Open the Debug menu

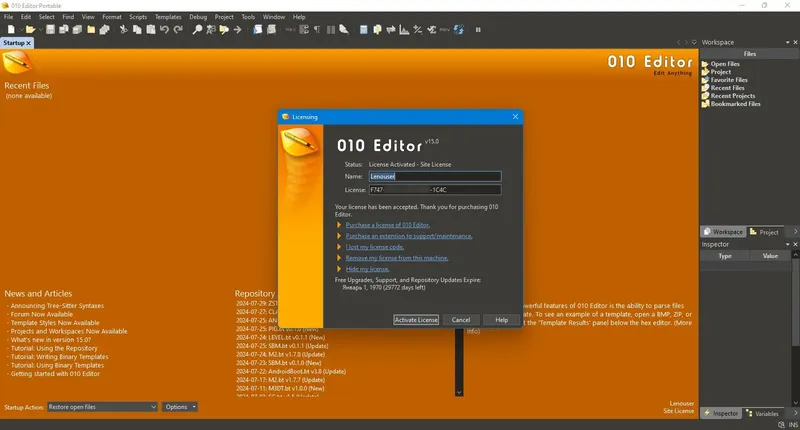pyautogui.click(x=198, y=17)
